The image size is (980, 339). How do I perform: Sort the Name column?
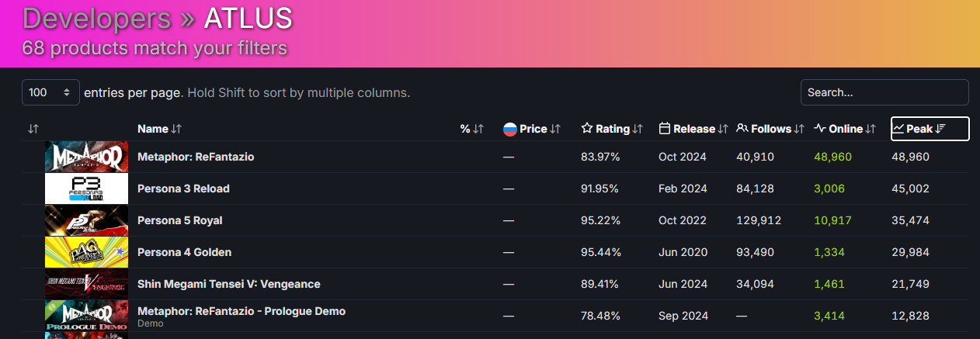(x=159, y=129)
